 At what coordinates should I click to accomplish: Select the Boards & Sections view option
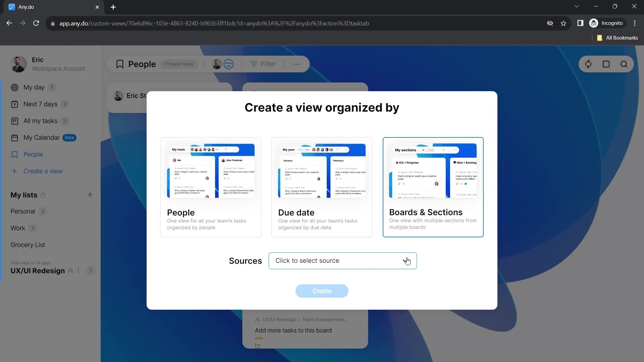point(433,187)
